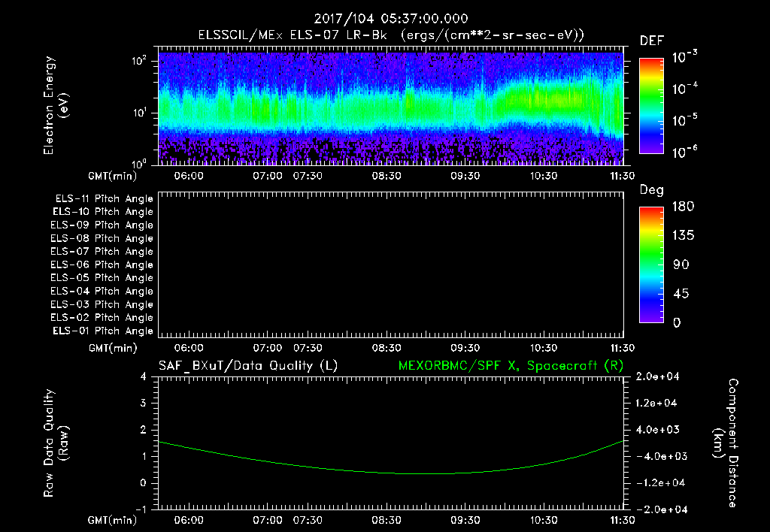Click '11:30' on the data quality time axis
Image resolution: width=770 pixels, height=532 pixels.
[622, 520]
